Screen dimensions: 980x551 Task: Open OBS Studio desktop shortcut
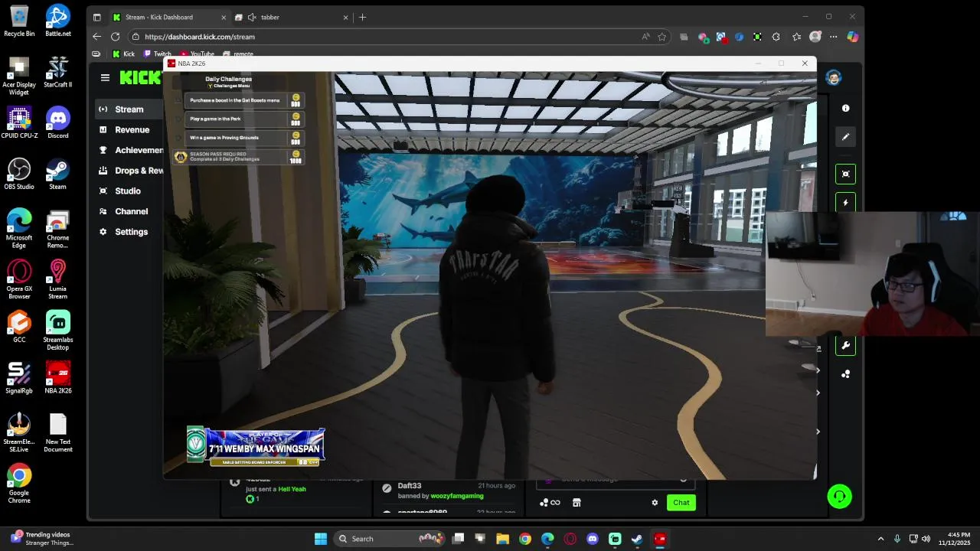coord(19,174)
